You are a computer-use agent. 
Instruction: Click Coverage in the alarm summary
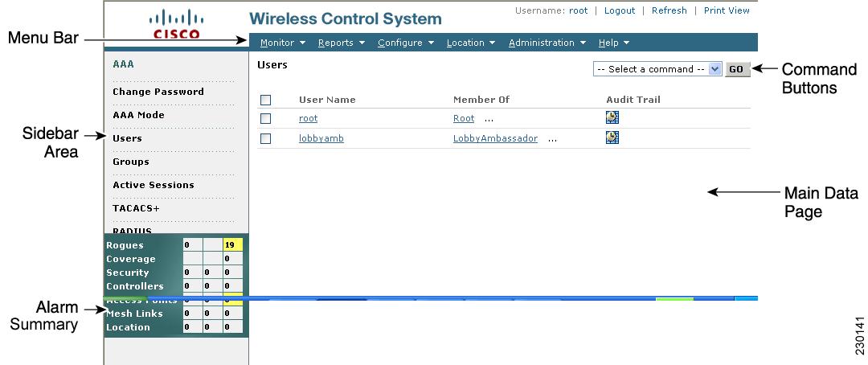click(x=131, y=259)
